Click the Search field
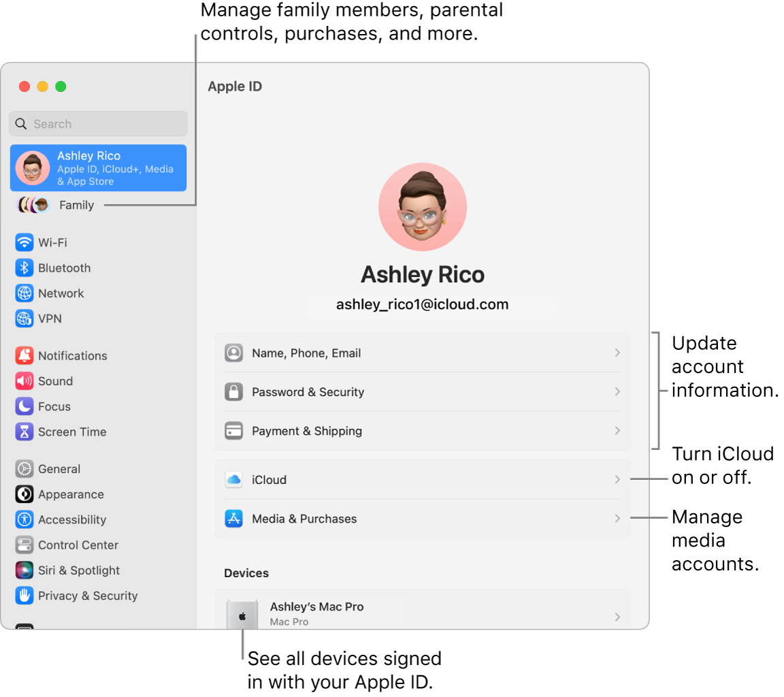784x697 pixels. coord(97,123)
